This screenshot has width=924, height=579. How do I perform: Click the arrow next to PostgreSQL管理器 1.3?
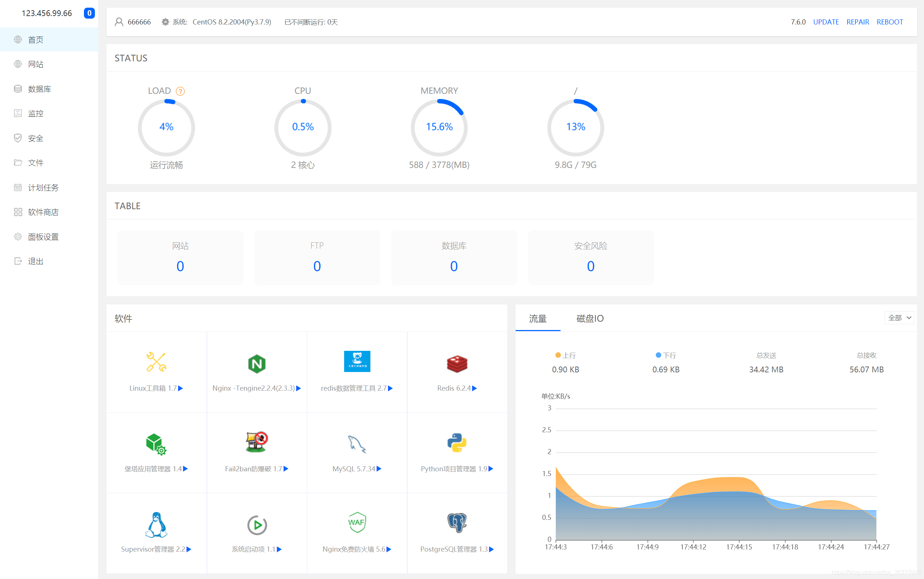492,549
